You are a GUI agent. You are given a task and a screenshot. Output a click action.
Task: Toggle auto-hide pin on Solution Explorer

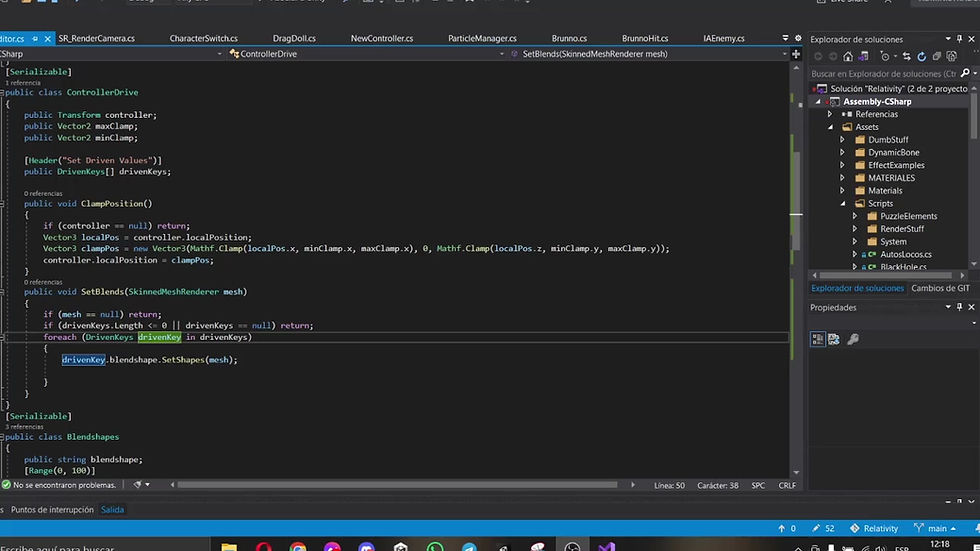pyautogui.click(x=959, y=39)
